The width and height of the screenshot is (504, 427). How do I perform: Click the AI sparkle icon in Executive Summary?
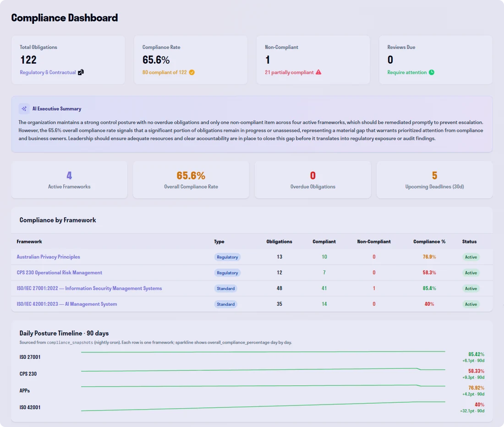coord(24,109)
